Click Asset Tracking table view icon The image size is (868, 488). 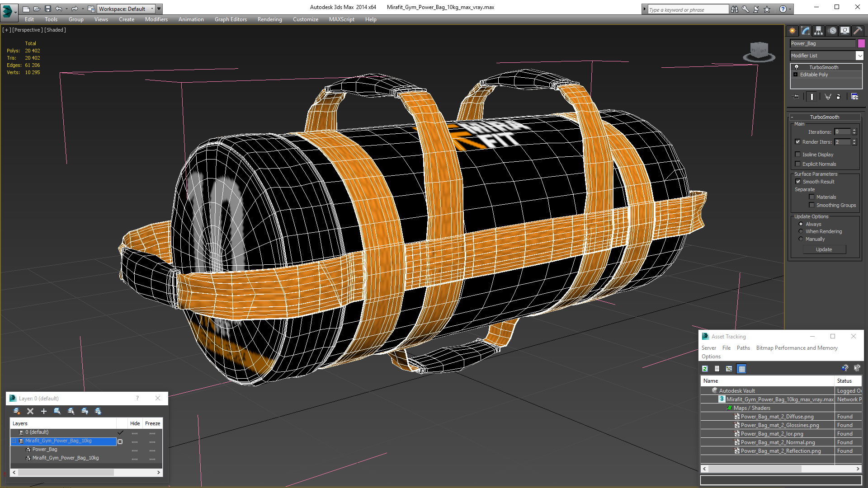pos(741,369)
